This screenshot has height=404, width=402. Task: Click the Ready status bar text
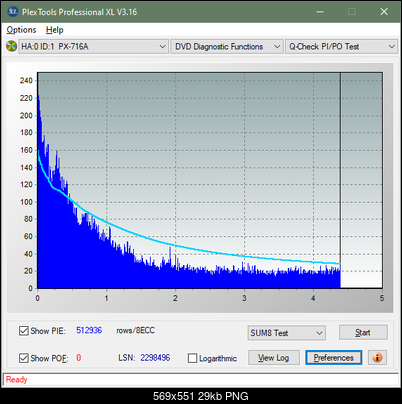(16, 380)
